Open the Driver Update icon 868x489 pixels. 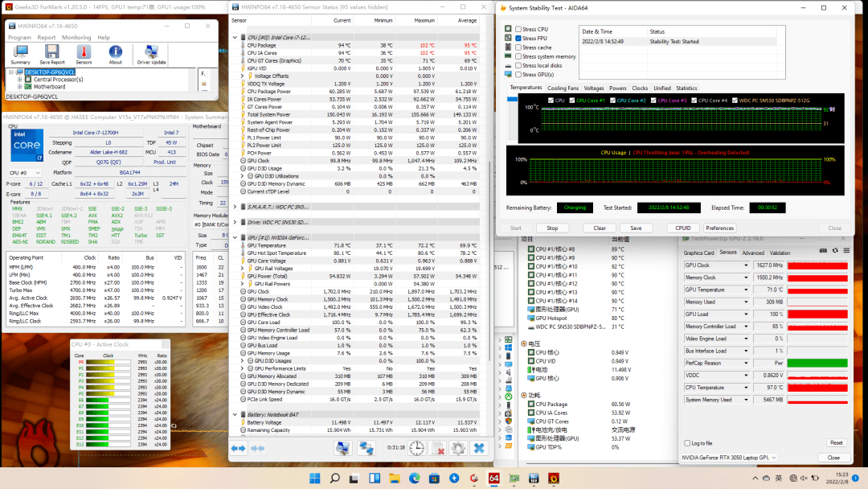pyautogui.click(x=151, y=54)
